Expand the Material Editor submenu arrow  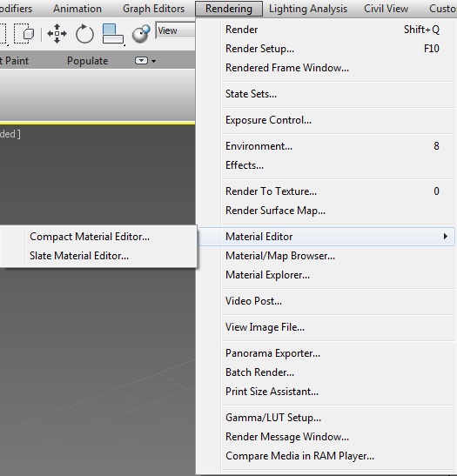point(445,236)
